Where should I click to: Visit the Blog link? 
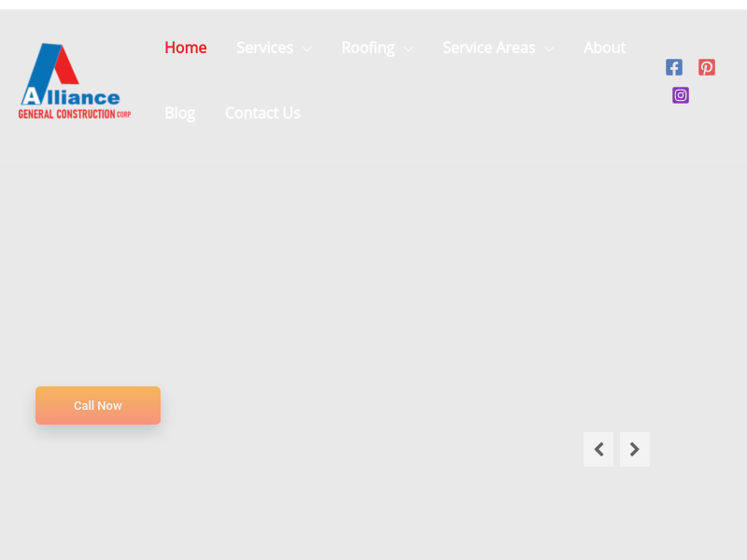click(x=180, y=113)
